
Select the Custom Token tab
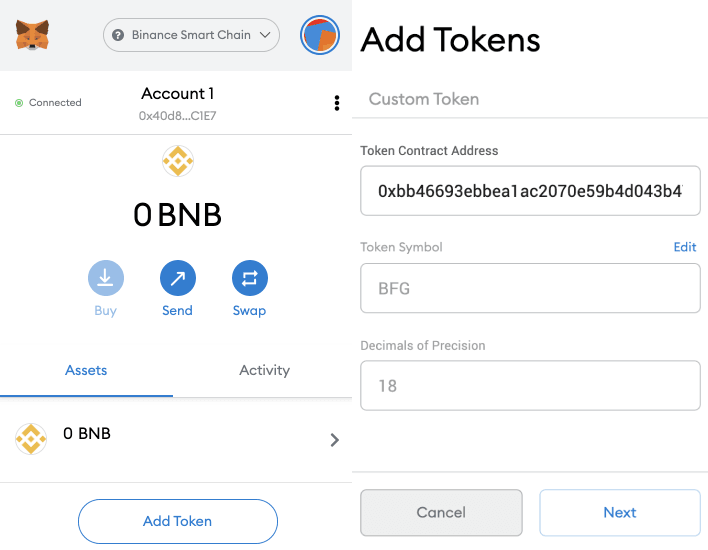click(x=424, y=99)
